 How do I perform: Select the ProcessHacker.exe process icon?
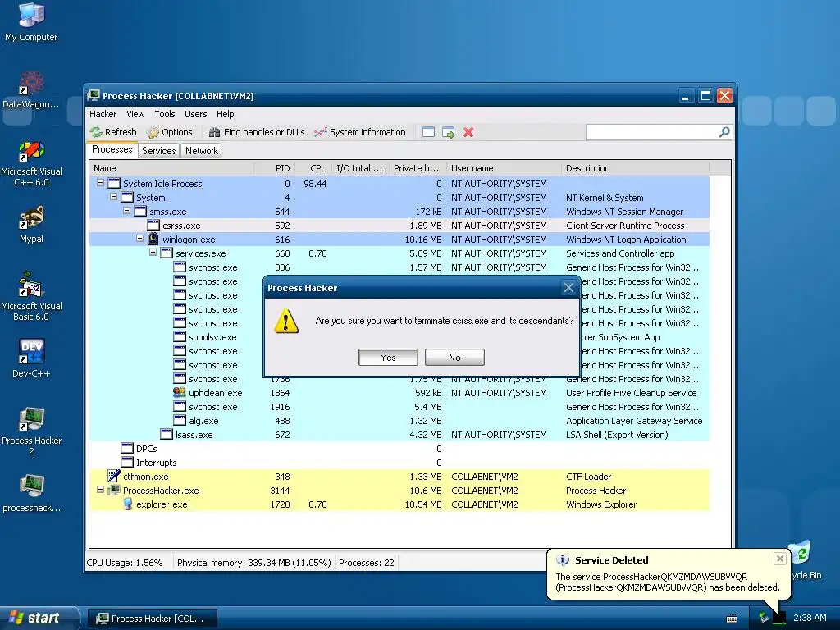click(113, 490)
